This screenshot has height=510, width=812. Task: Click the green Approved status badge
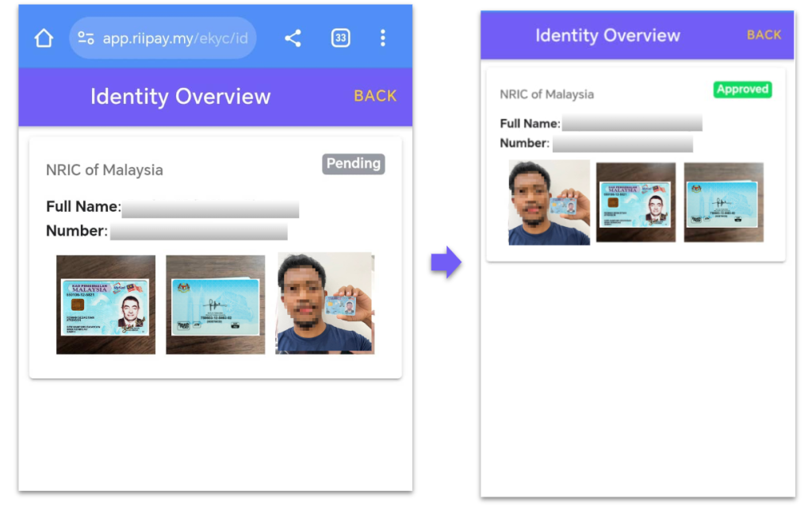(x=742, y=90)
